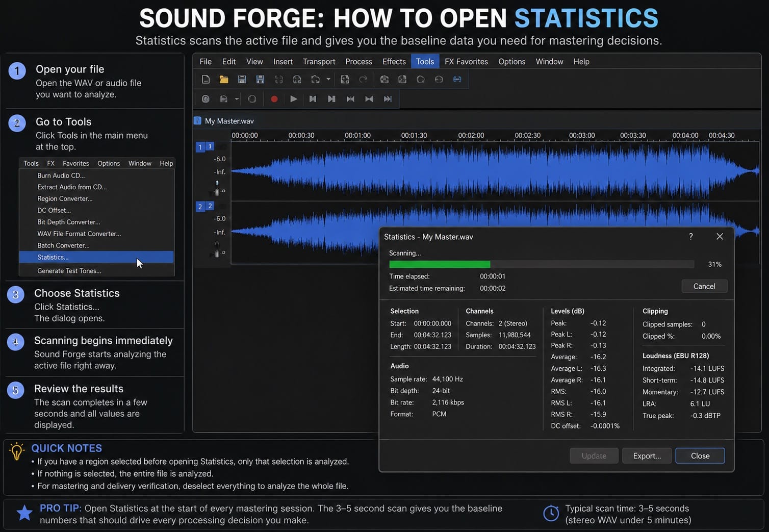
Task: Open the Edit menu
Action: point(229,61)
